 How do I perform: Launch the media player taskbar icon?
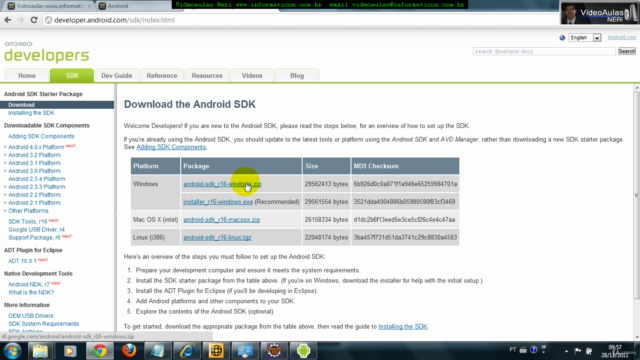[x=70, y=351]
